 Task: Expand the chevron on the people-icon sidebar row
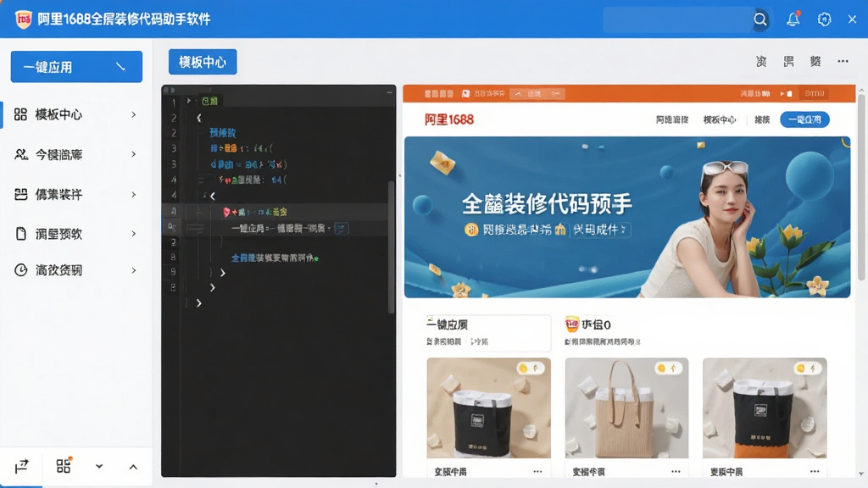133,154
